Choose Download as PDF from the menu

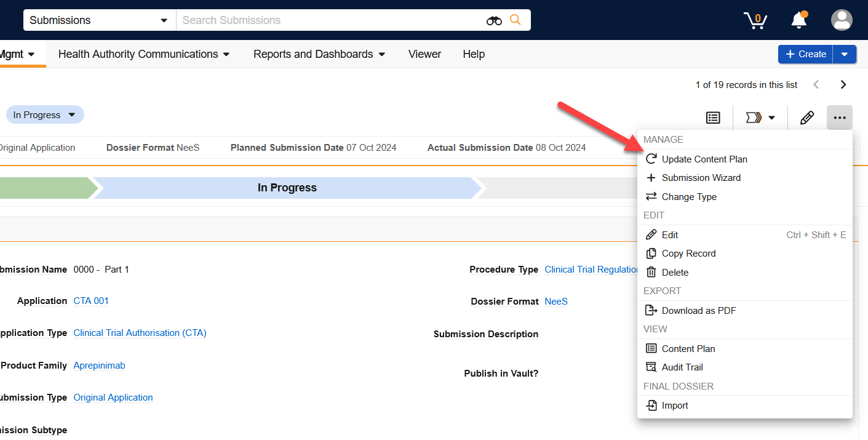698,310
